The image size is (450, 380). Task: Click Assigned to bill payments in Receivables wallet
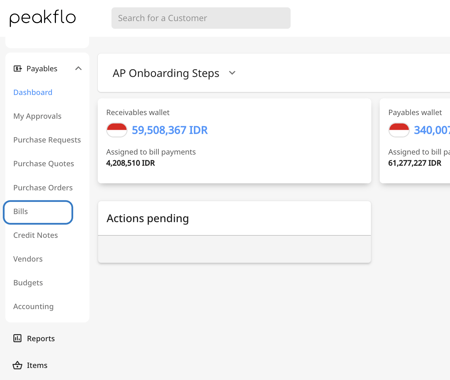click(151, 152)
